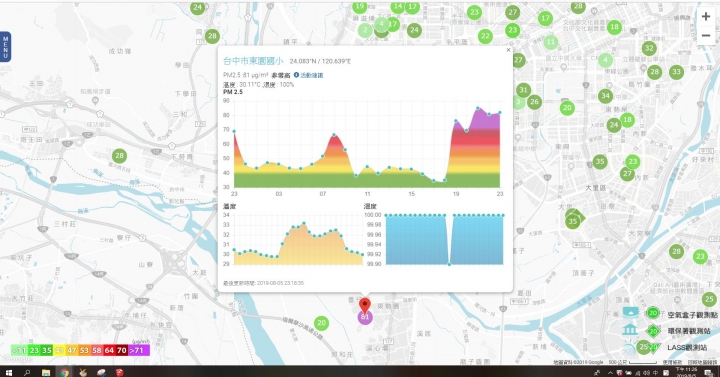The height and width of the screenshot is (377, 720).
Task: Click the 53 orange legend swatch
Action: click(84, 350)
